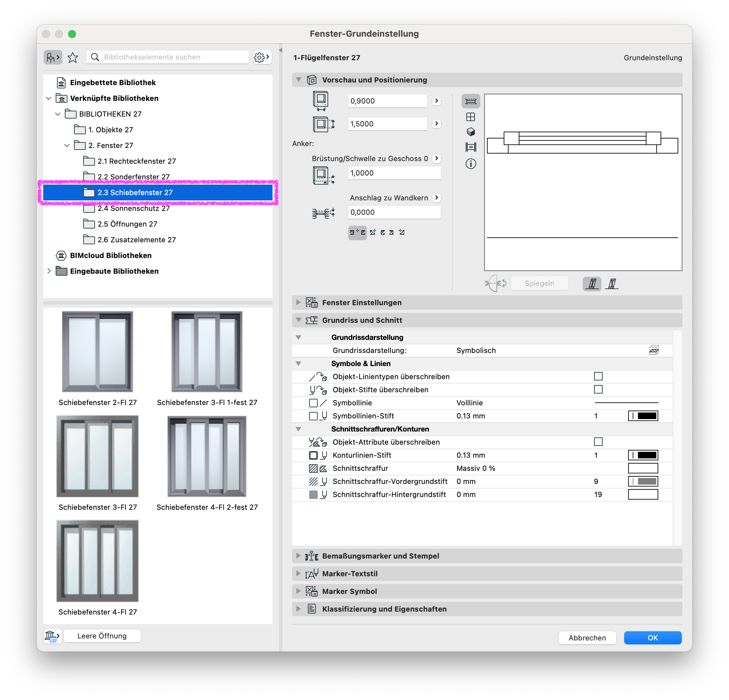
Task: Collapse the Symbole & Linien group
Action: [298, 363]
